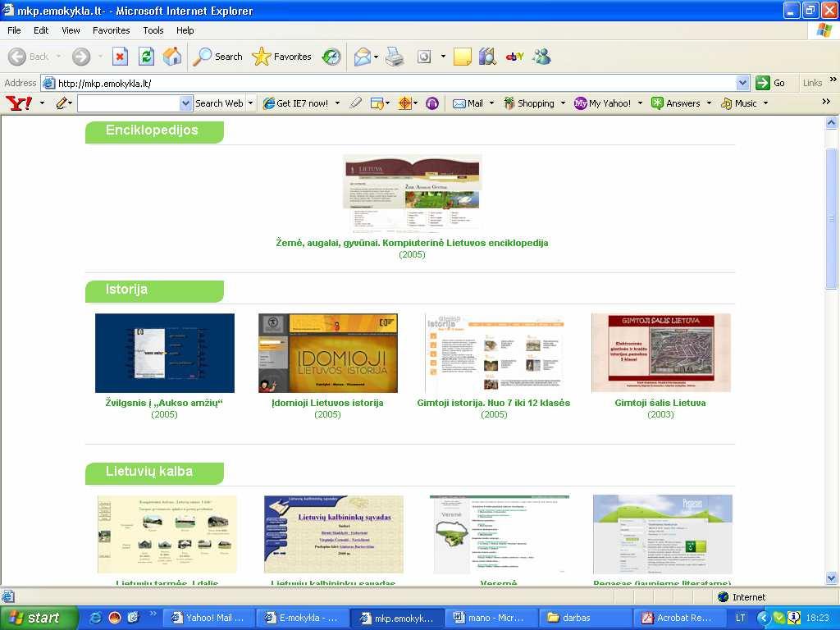Click the Yahoo pop-up blocker icon

[377, 103]
